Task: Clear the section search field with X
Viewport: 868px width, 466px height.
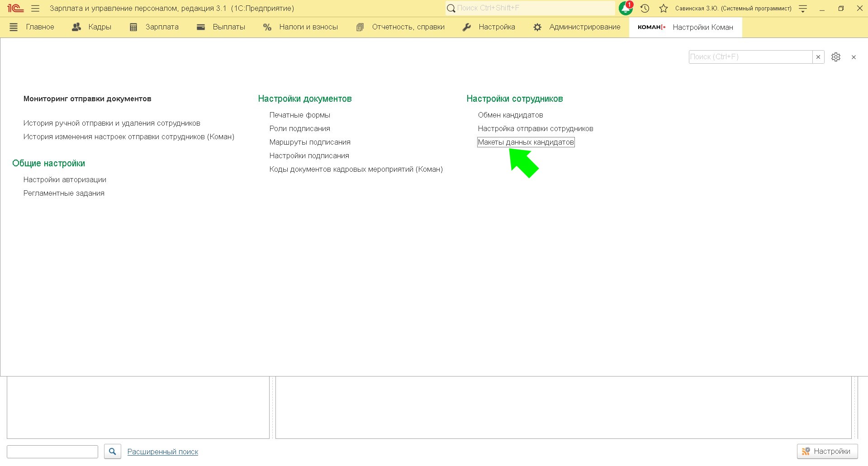Action: coord(818,57)
